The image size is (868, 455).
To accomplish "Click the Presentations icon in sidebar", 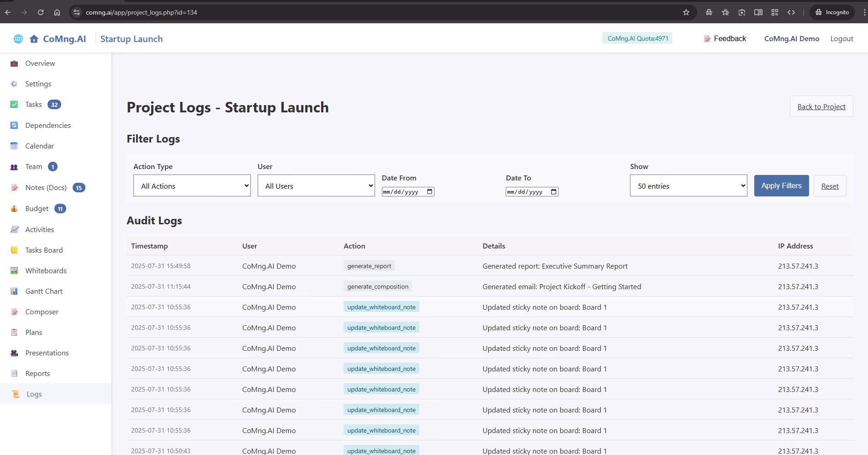I will pos(14,353).
